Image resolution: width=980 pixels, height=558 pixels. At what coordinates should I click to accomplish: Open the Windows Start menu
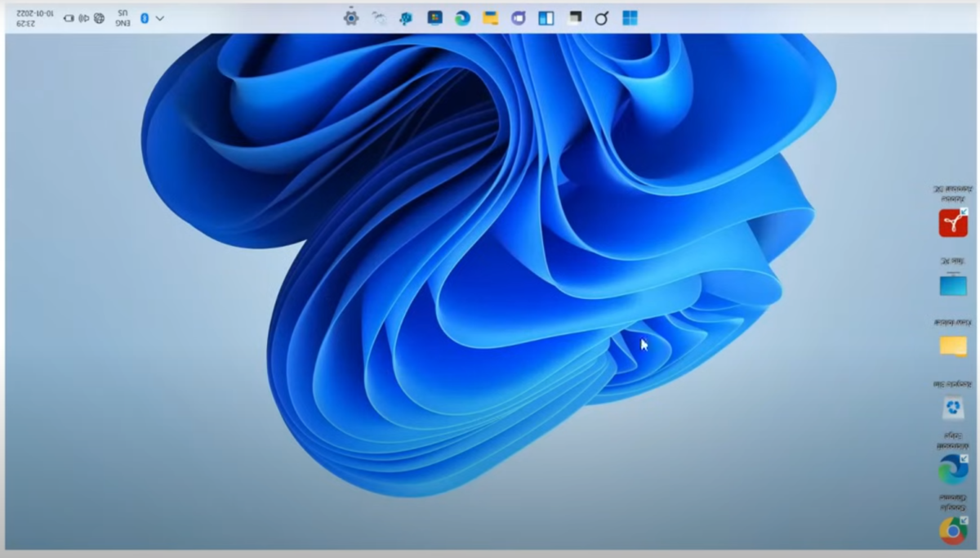[x=630, y=18]
